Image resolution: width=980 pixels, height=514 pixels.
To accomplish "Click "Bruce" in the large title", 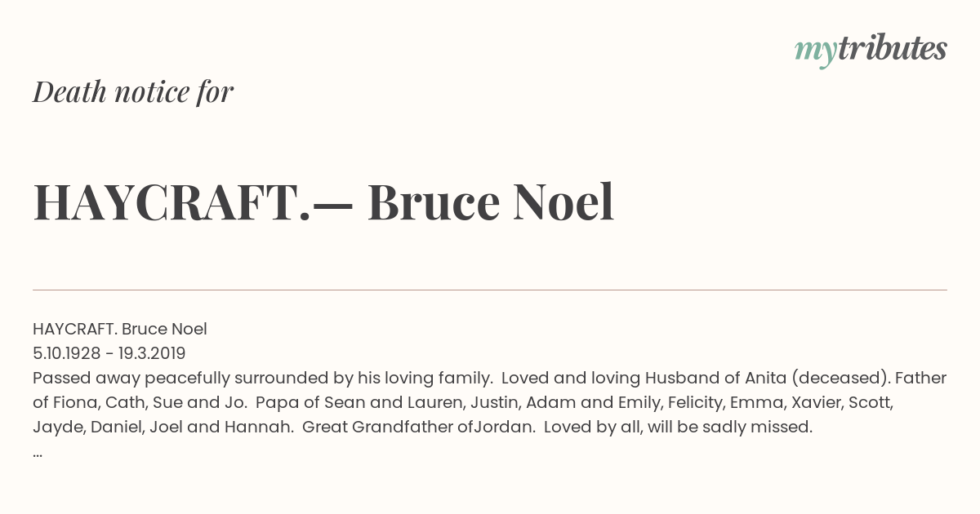I will [x=434, y=202].
